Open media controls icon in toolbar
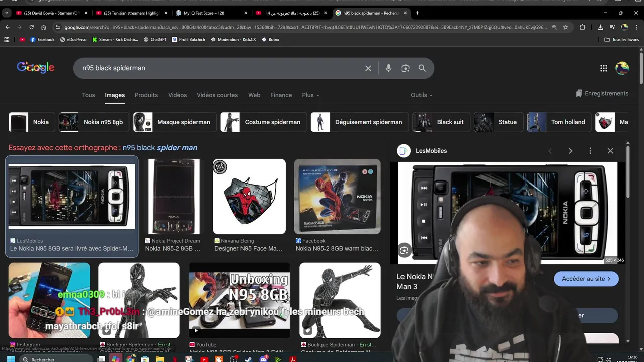Viewport: 644px width, 362px height. pos(612,27)
